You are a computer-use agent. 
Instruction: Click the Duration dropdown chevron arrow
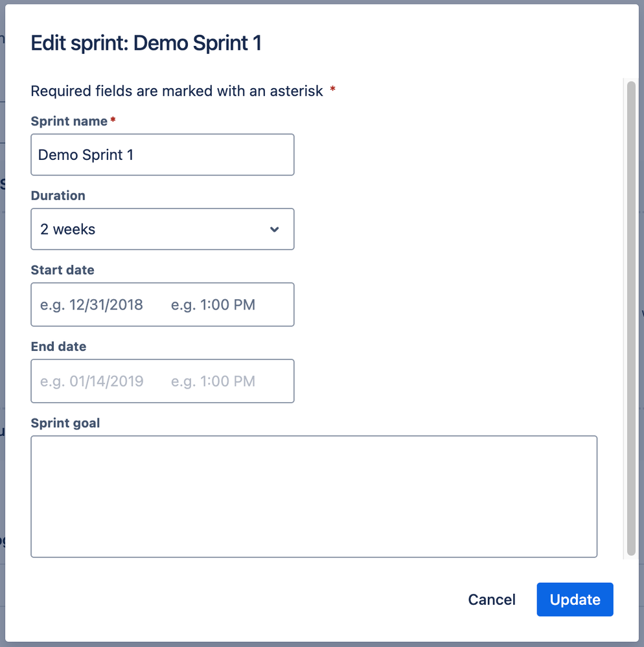pos(275,229)
